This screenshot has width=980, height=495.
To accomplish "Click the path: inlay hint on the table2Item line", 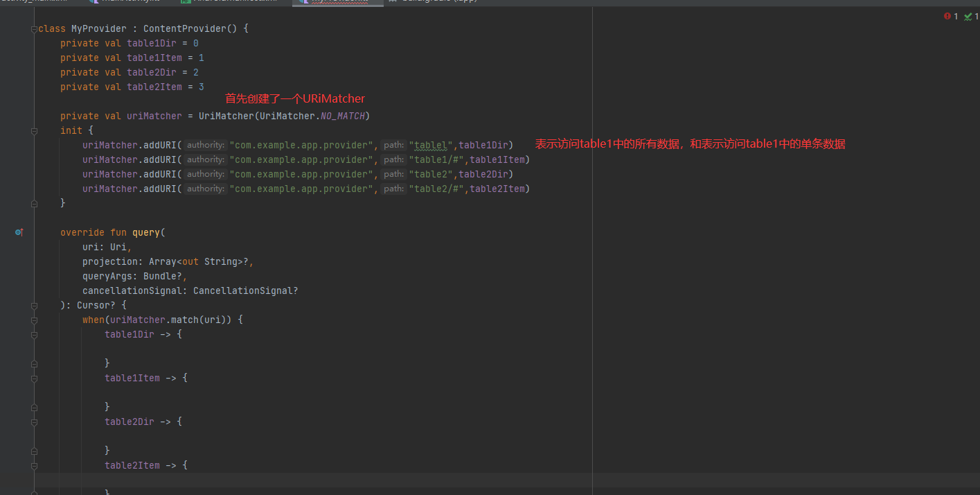I will (x=393, y=189).
